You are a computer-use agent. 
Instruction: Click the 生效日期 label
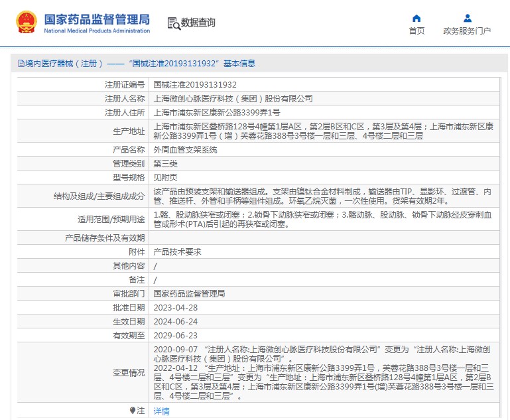(129, 322)
